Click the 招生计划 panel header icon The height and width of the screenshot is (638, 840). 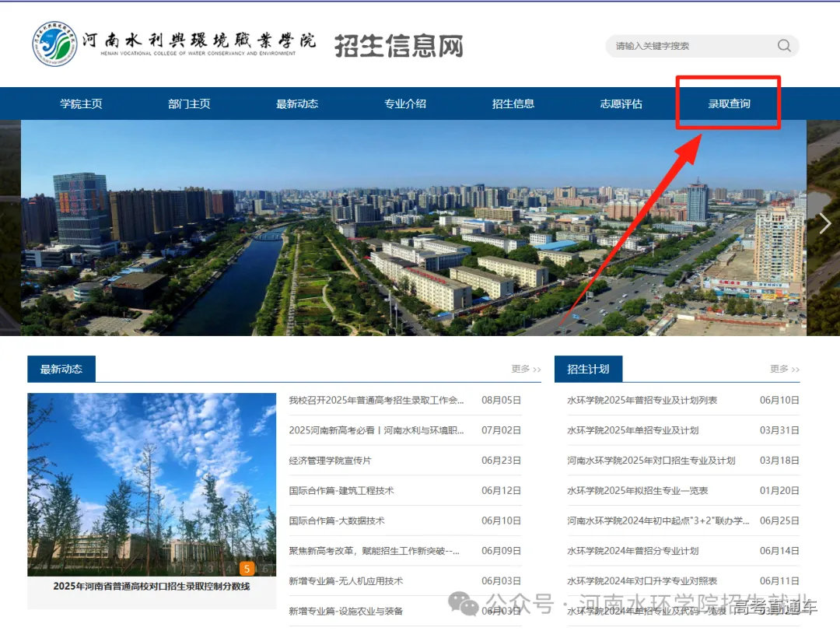(589, 369)
